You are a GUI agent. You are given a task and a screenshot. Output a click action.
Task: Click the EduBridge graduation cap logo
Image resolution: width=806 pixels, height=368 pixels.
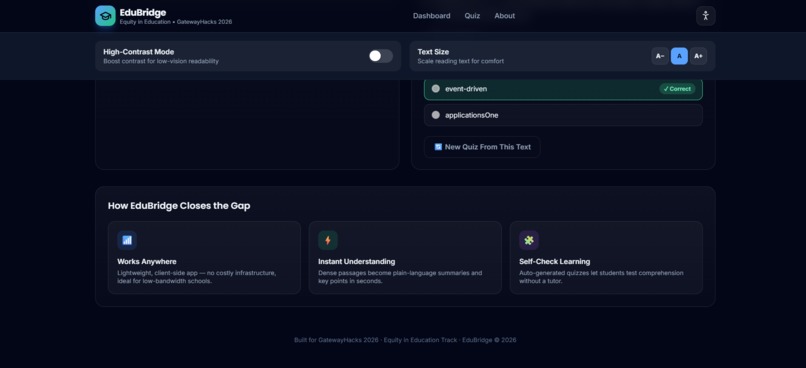(105, 16)
